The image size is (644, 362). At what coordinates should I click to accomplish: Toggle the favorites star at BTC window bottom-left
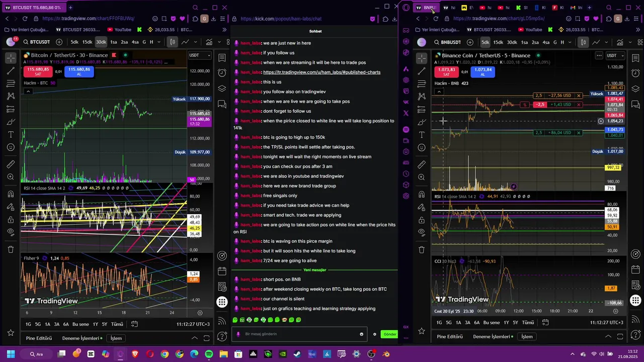pos(11,332)
